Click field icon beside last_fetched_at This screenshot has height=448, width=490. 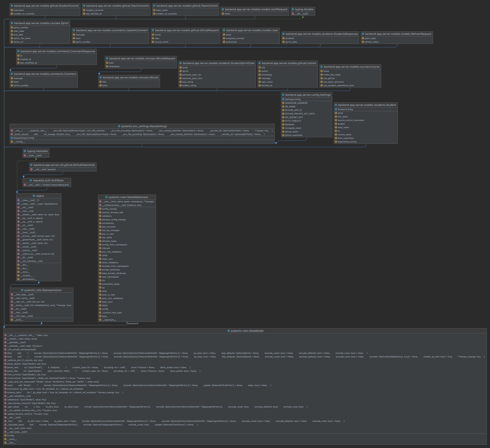point(84,14)
